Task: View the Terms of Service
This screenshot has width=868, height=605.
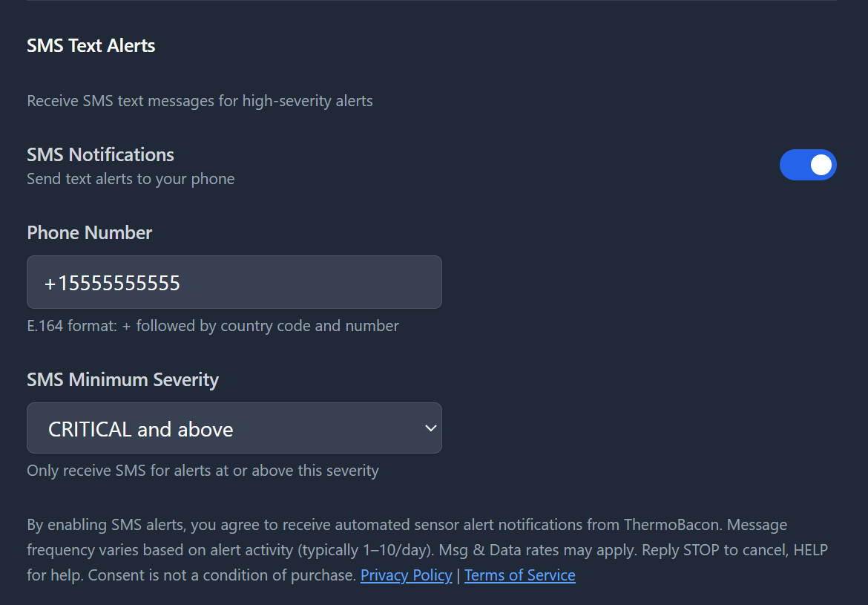Action: (x=519, y=575)
